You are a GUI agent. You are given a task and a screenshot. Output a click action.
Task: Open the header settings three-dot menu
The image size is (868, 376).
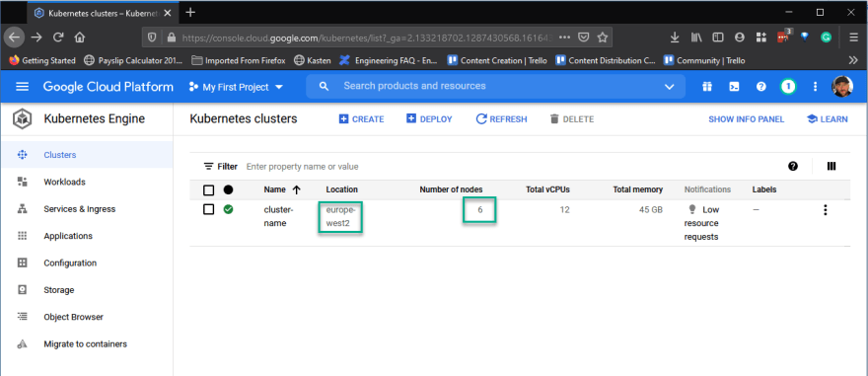[815, 87]
